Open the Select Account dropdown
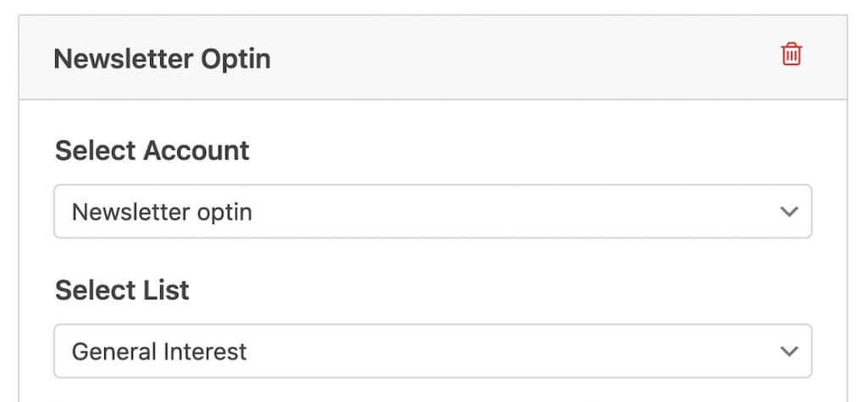Viewport: 868px width, 402px height. (x=432, y=211)
